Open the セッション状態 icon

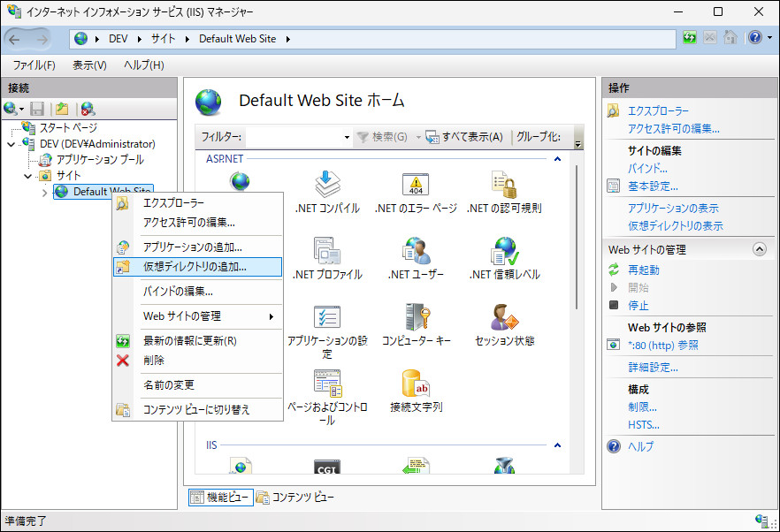(504, 324)
